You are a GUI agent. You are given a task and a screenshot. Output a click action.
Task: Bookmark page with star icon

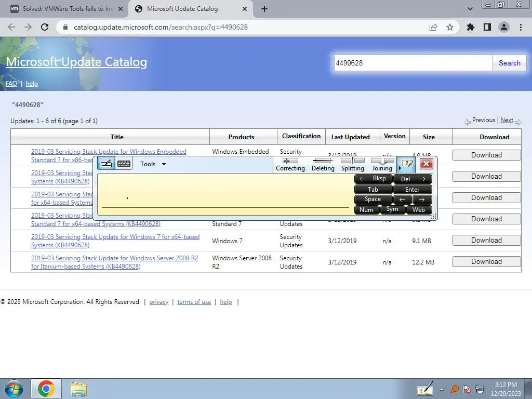coord(450,27)
